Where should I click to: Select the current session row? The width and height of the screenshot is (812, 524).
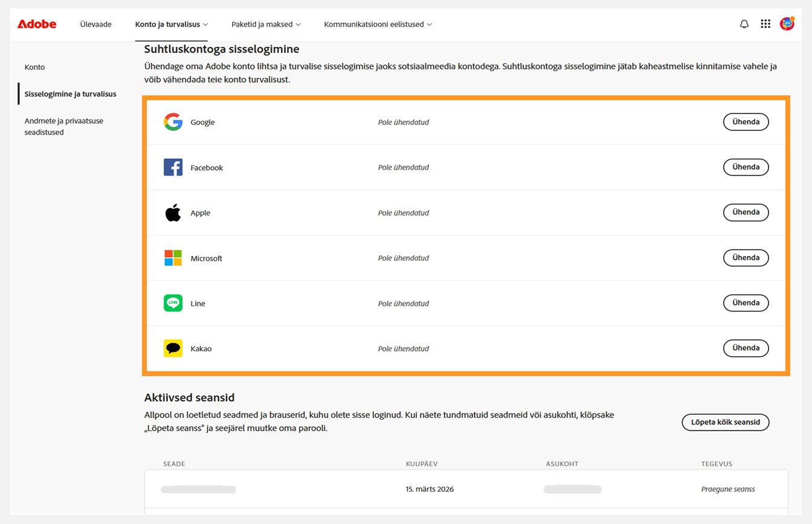click(x=465, y=489)
